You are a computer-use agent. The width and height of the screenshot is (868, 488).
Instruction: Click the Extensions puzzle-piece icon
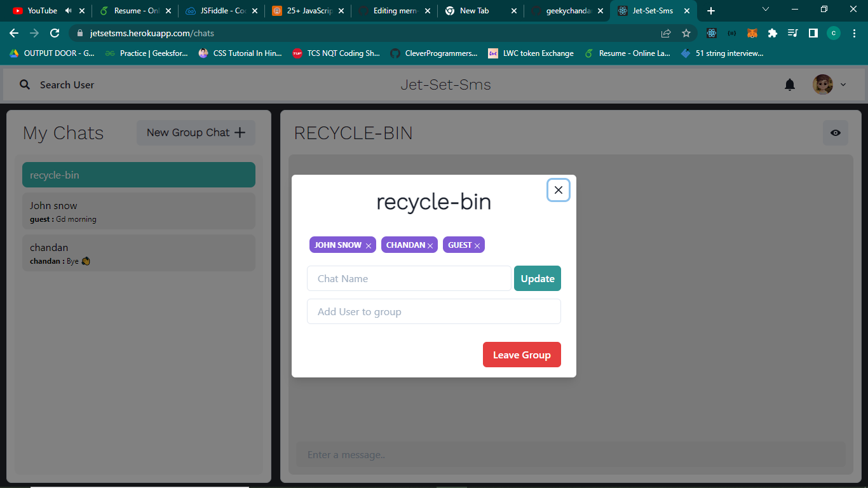[772, 32]
